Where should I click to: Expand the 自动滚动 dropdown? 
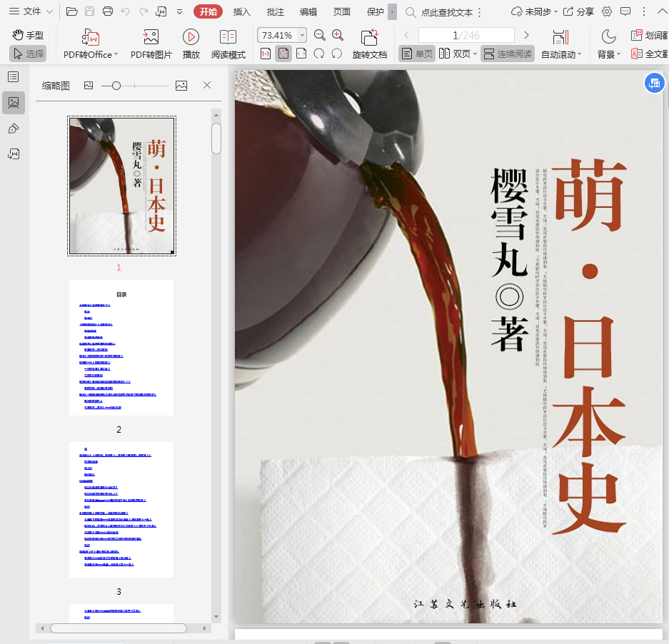click(x=579, y=54)
